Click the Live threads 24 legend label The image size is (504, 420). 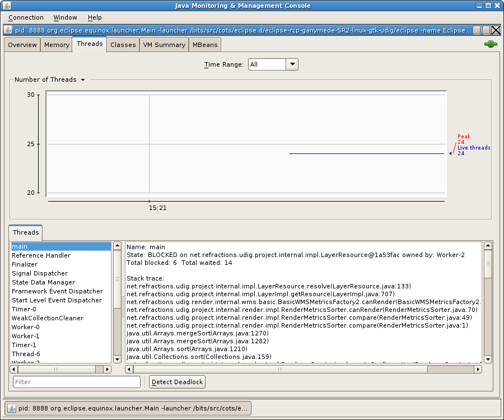pyautogui.click(x=474, y=151)
